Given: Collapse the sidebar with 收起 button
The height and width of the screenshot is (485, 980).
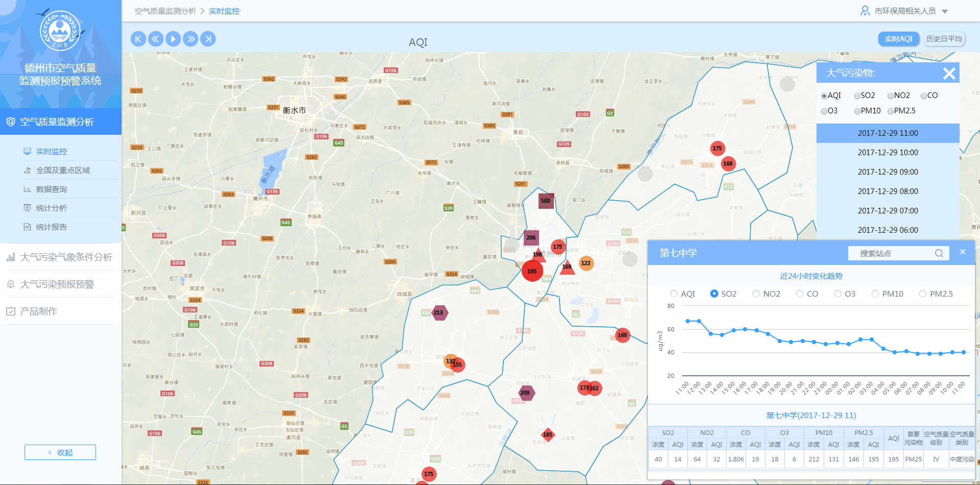Looking at the screenshot, I should point(60,452).
